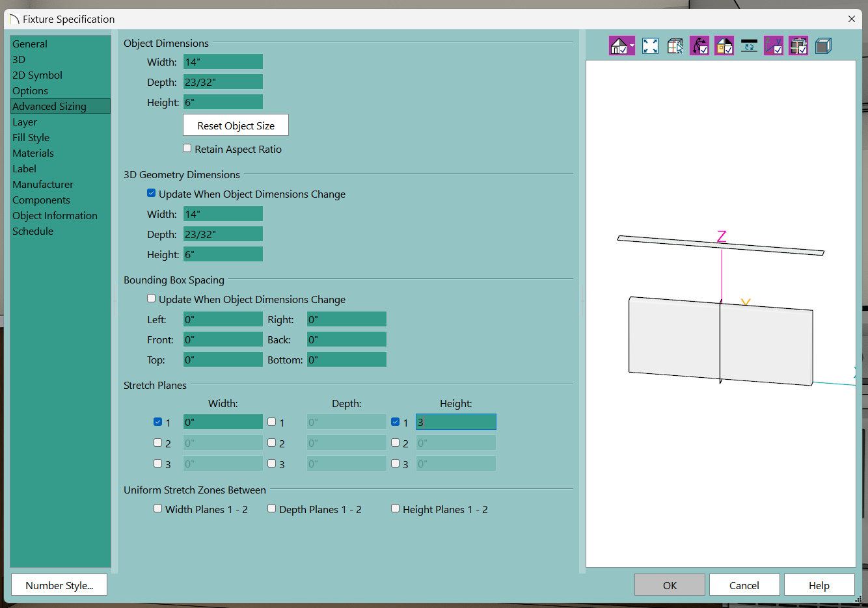The image size is (868, 608).
Task: Open the Materials panel
Action: 33,153
